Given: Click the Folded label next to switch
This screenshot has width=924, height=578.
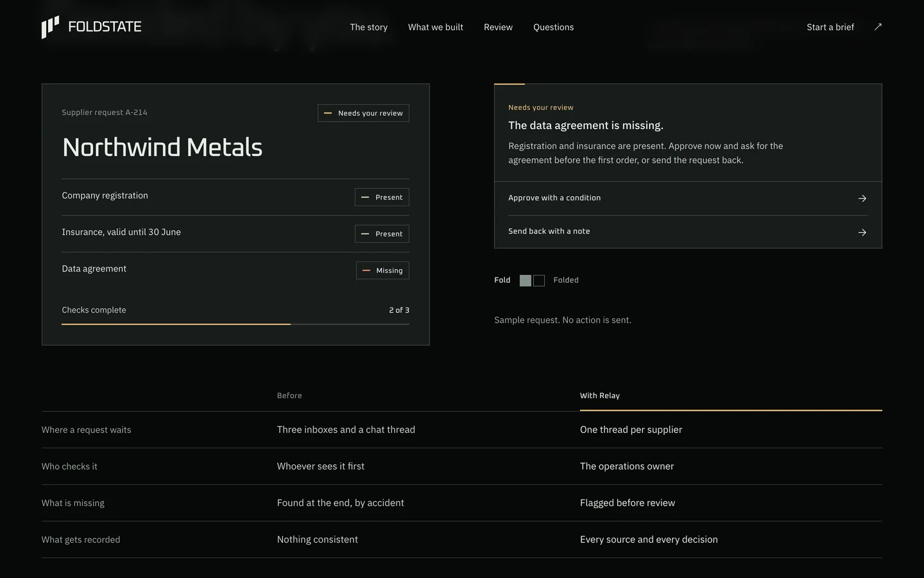Looking at the screenshot, I should click(x=566, y=280).
